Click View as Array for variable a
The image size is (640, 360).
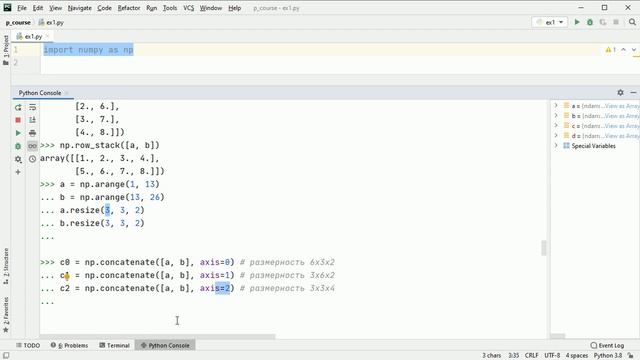[x=622, y=106]
